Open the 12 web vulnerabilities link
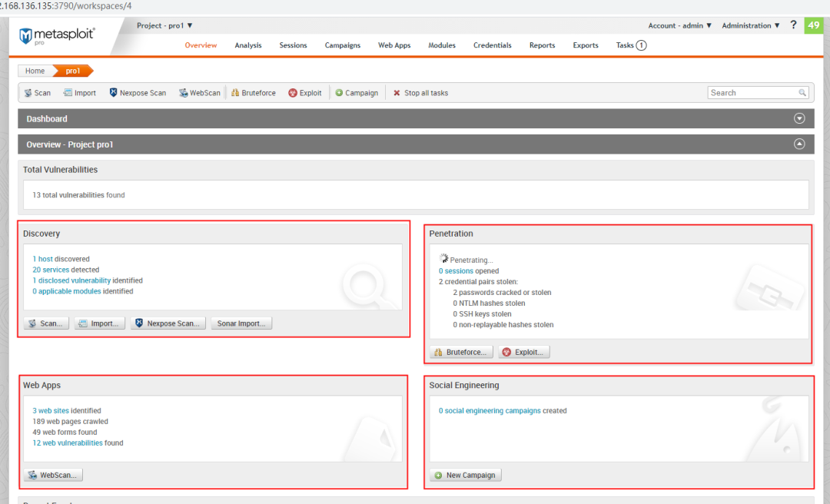 [x=67, y=443]
